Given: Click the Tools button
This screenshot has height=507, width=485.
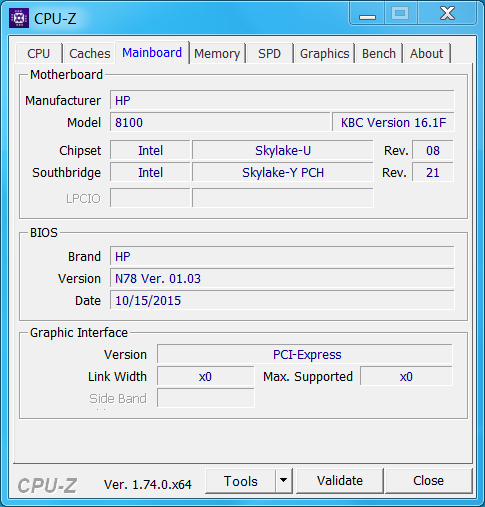Looking at the screenshot, I should tap(241, 481).
